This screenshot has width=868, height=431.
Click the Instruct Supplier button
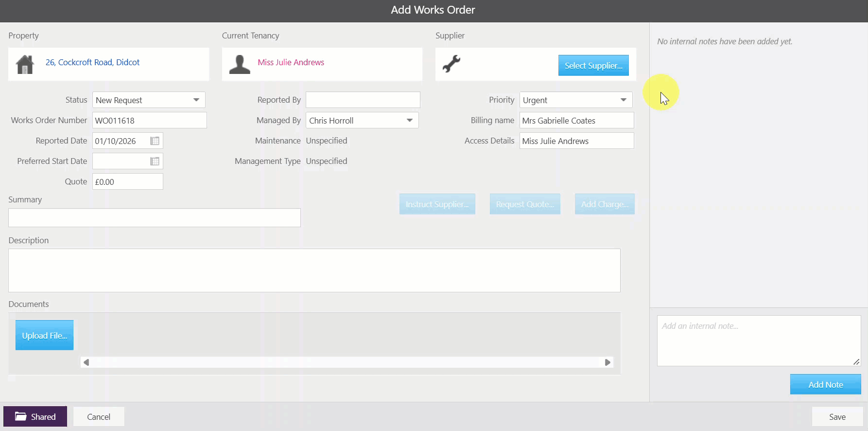tap(437, 204)
